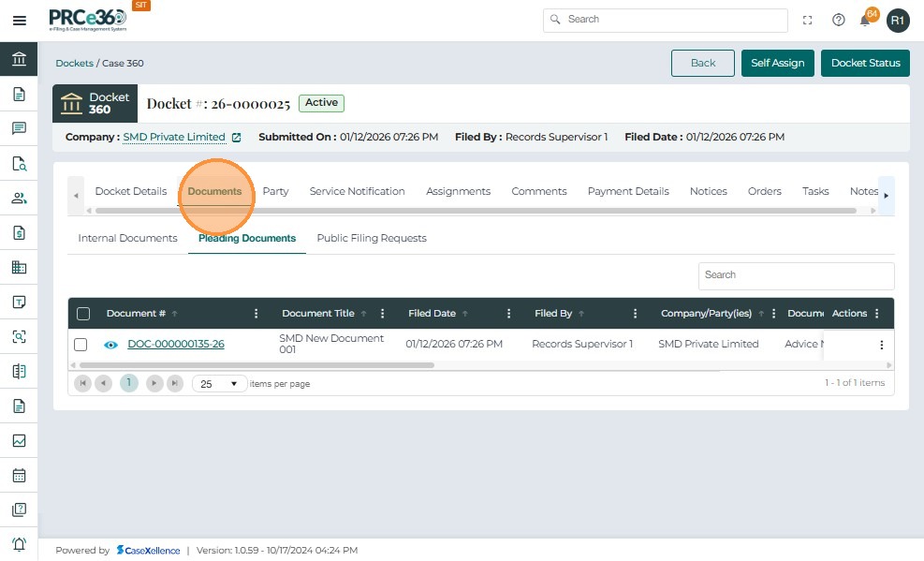This screenshot has height=561, width=924.
Task: Open Internal Documents sub-tab
Action: pyautogui.click(x=127, y=238)
